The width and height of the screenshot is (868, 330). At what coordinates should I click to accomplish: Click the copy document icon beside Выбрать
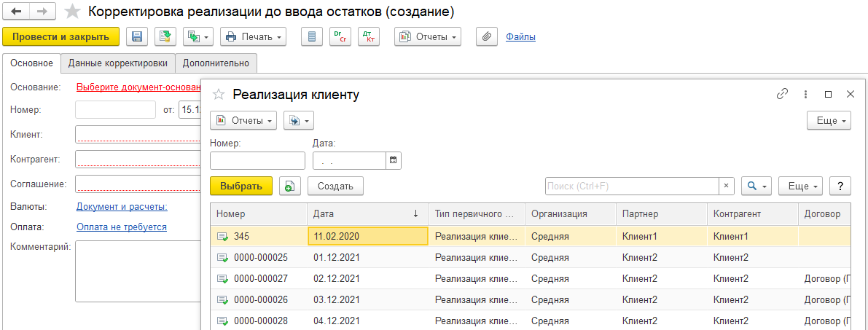pyautogui.click(x=290, y=186)
